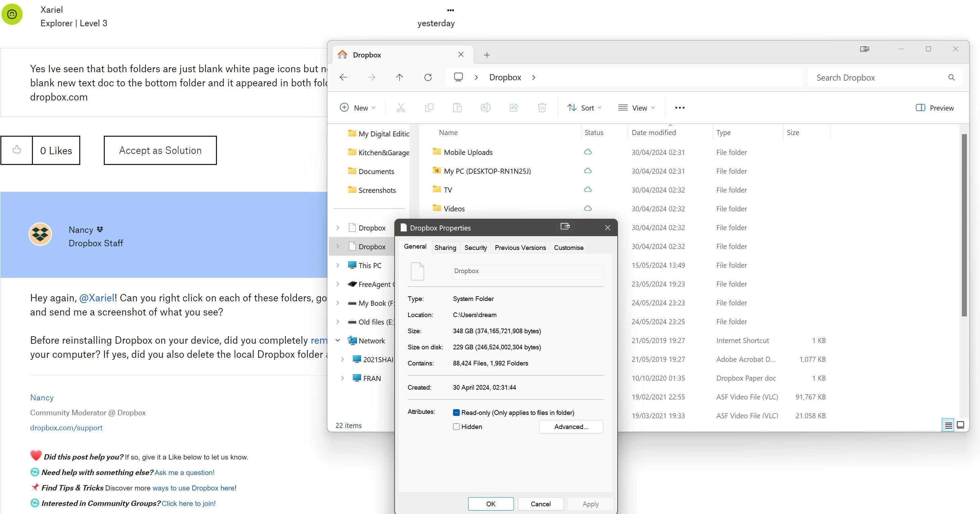Open the See more options ellipsis
980x514 pixels.
(679, 108)
